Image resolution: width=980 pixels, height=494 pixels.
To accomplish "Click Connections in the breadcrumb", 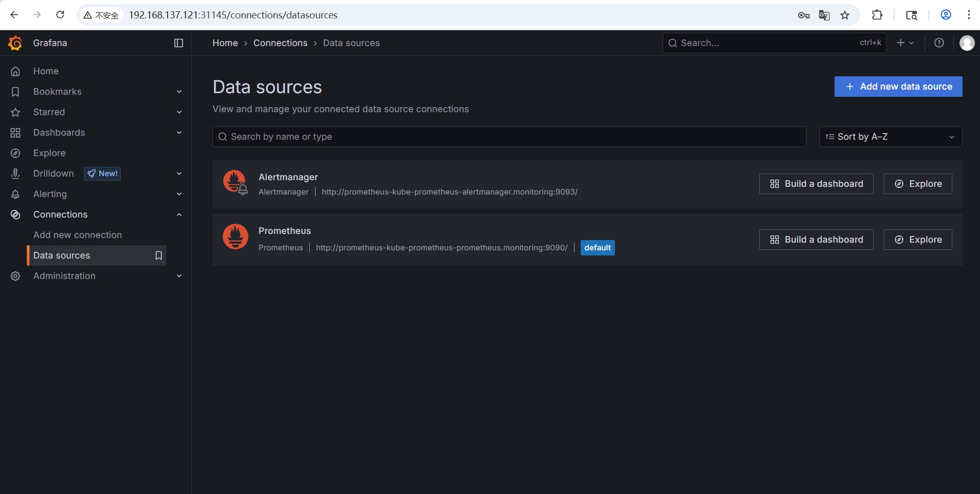I will click(x=280, y=43).
